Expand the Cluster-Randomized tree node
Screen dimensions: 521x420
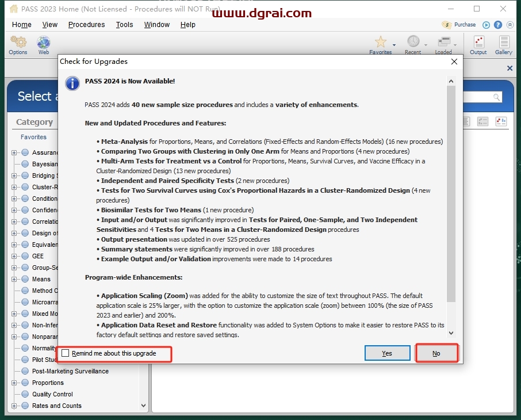tap(14, 187)
